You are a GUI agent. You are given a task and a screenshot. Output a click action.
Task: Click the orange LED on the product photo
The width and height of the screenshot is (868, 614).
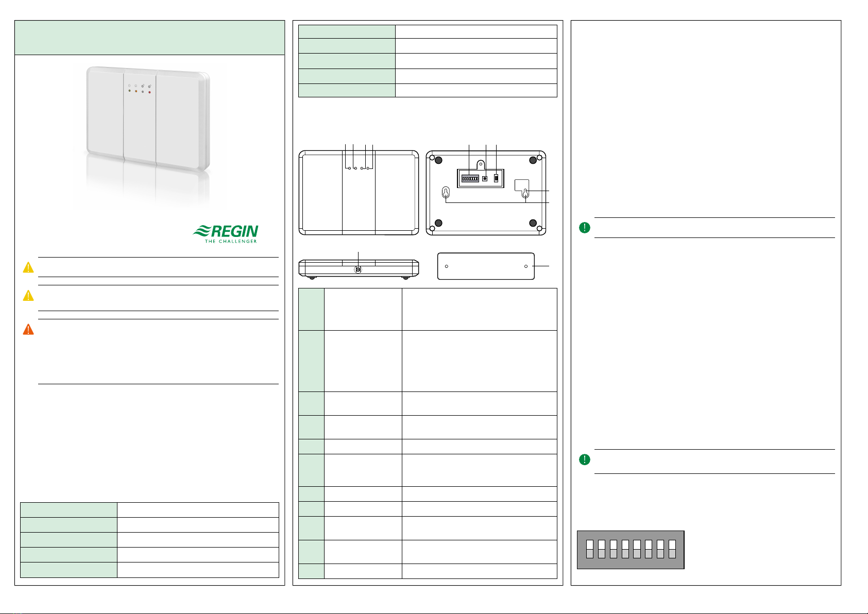click(136, 91)
